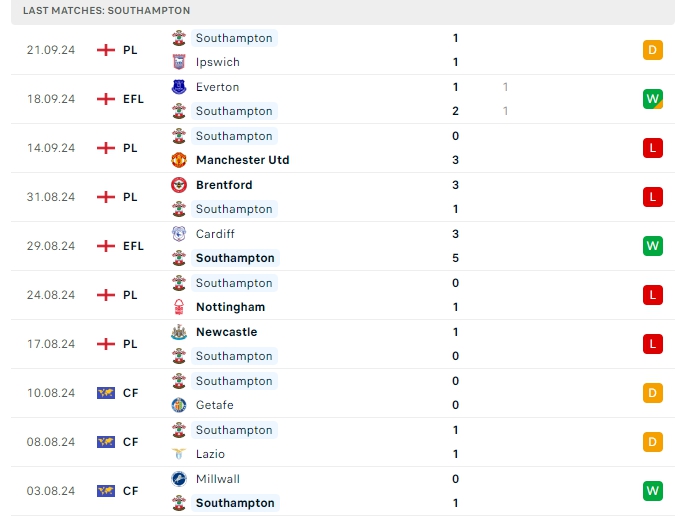The width and height of the screenshot is (681, 516).
Task: Click the Millwall club crest icon
Action: click(x=179, y=479)
